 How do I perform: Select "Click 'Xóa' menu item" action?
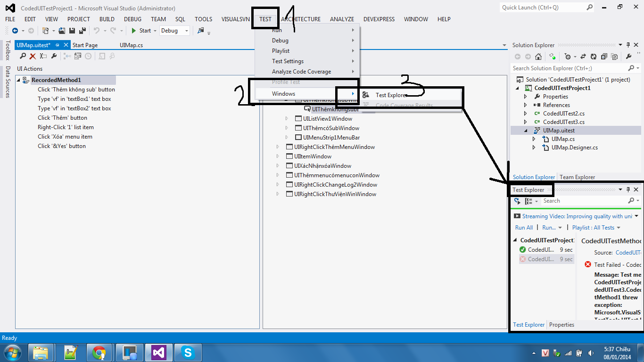tap(65, 137)
